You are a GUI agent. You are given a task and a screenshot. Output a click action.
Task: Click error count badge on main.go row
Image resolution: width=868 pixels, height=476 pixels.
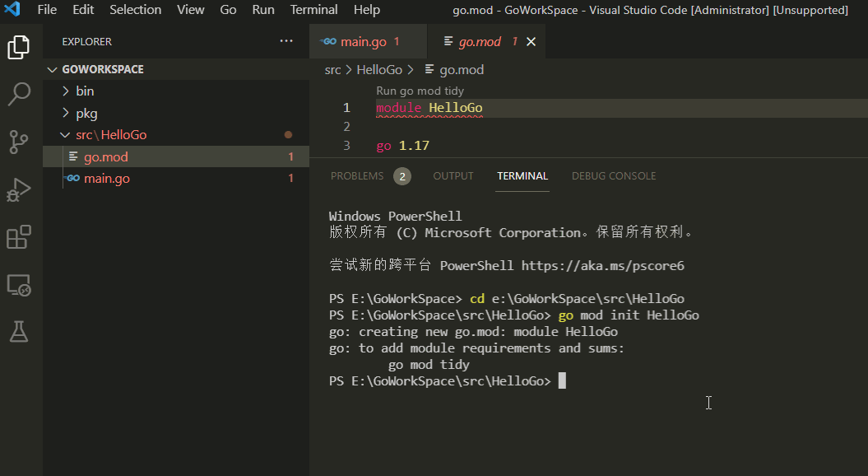click(290, 179)
